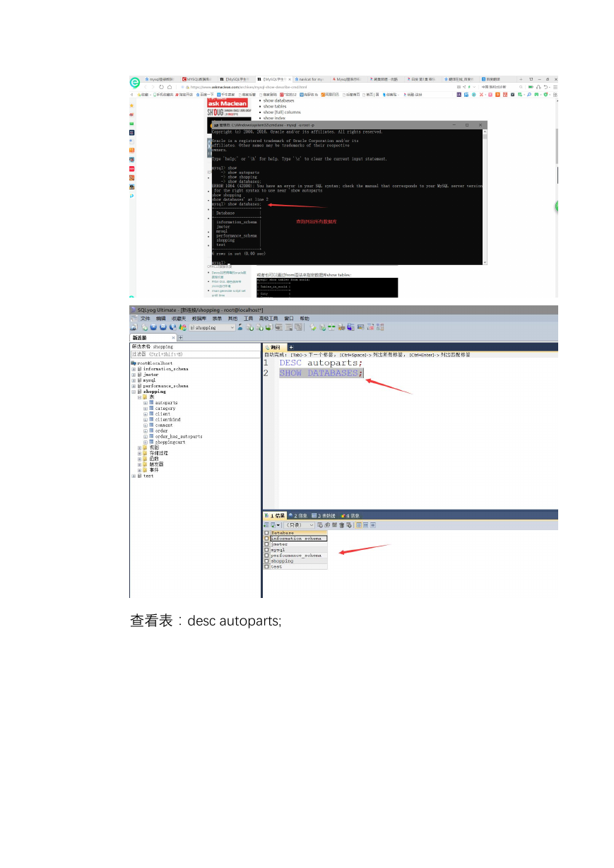The image size is (614, 868).
Task: Switch to the 2 信息 messages tab
Action: pos(297,516)
